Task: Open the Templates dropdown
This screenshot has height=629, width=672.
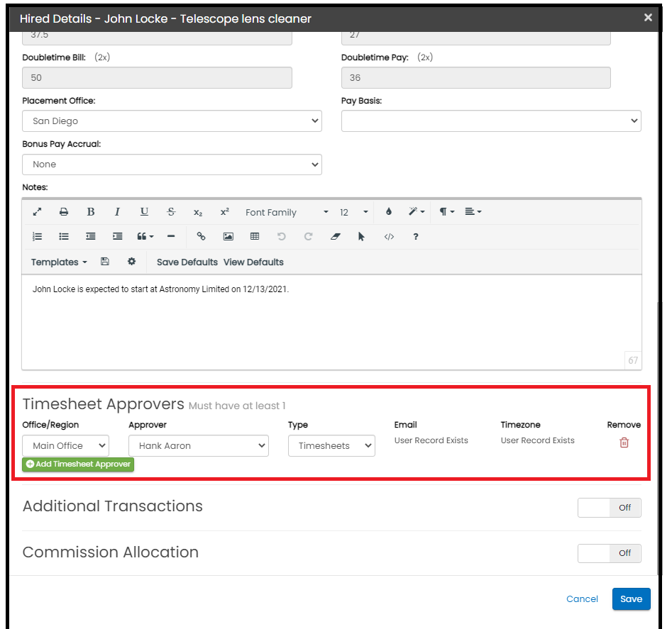Action: click(59, 262)
